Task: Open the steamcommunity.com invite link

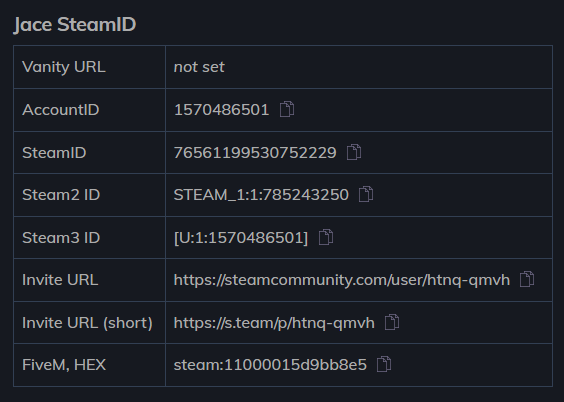Action: tap(342, 280)
